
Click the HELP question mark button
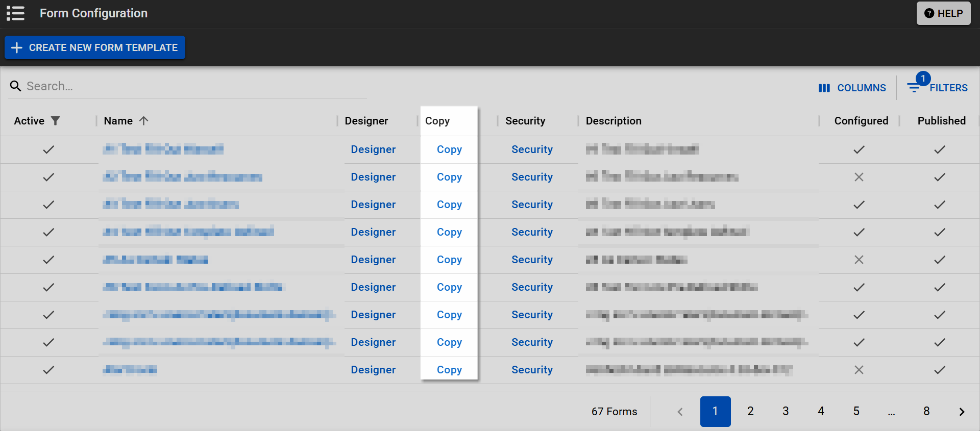[x=943, y=13]
